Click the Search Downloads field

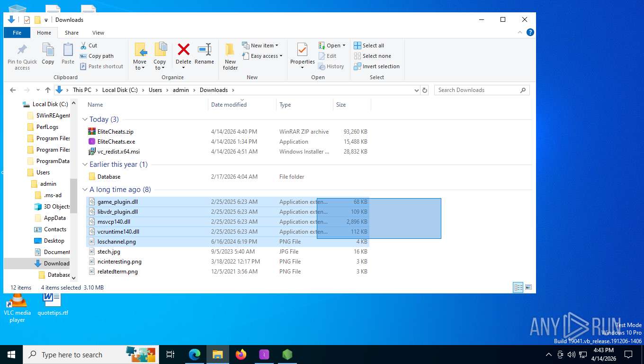(x=477, y=90)
